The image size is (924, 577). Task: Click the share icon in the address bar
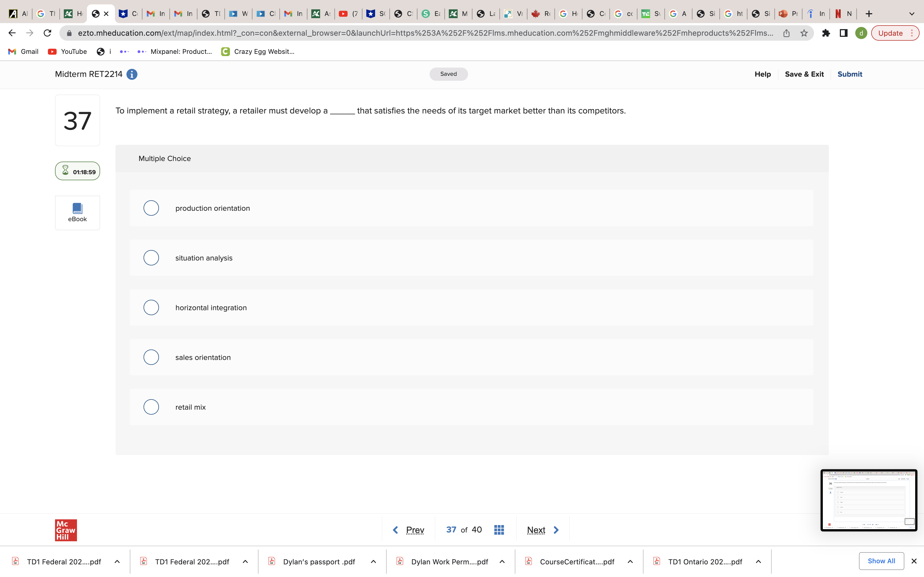click(787, 33)
